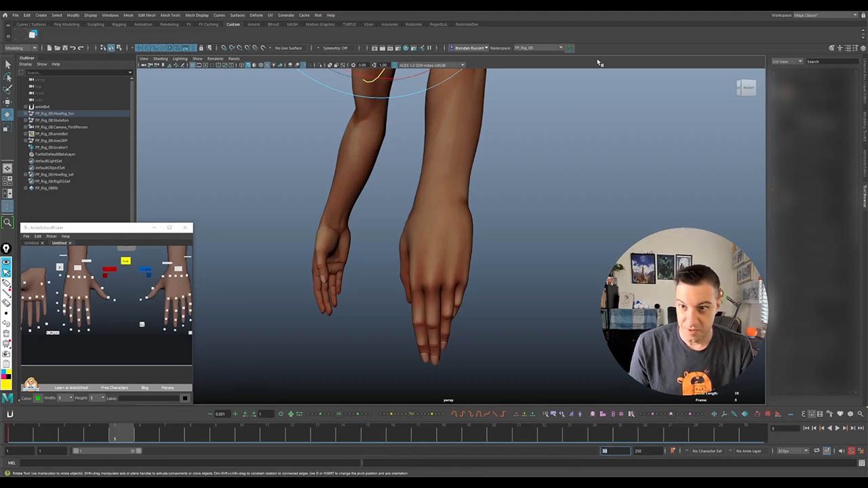Click the Free Characters link
The width and height of the screenshot is (868, 488).
[114, 388]
